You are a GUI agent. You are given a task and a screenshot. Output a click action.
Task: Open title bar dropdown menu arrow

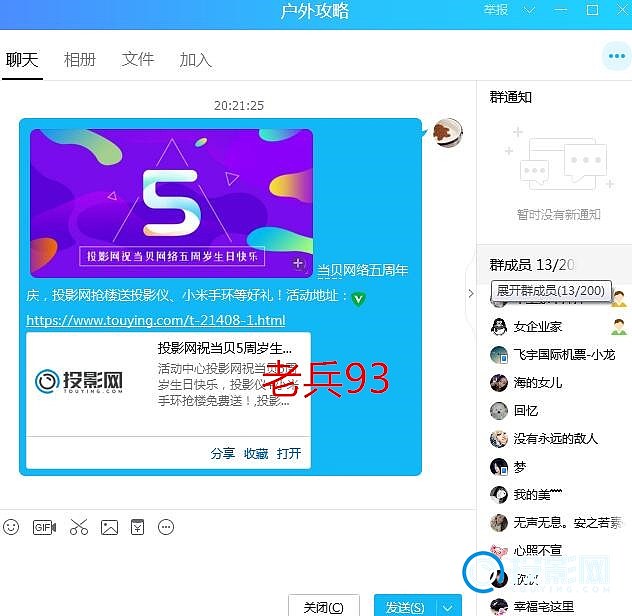[x=529, y=10]
